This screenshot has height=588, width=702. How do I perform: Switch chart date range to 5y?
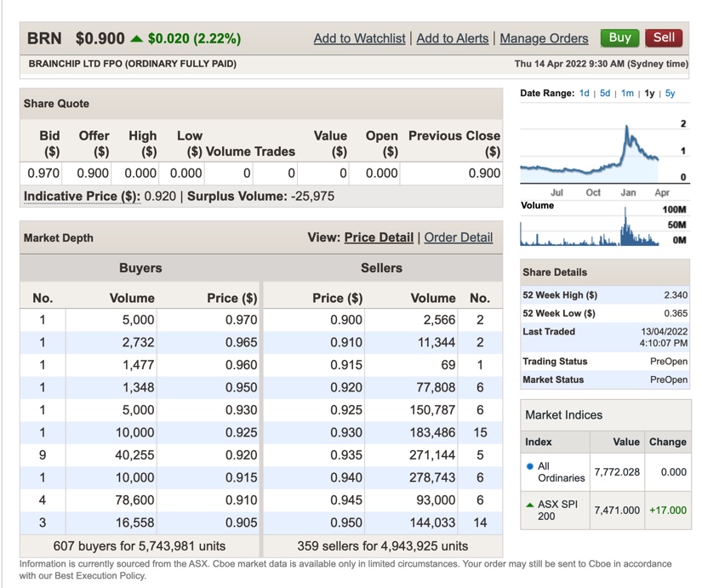[x=670, y=93]
